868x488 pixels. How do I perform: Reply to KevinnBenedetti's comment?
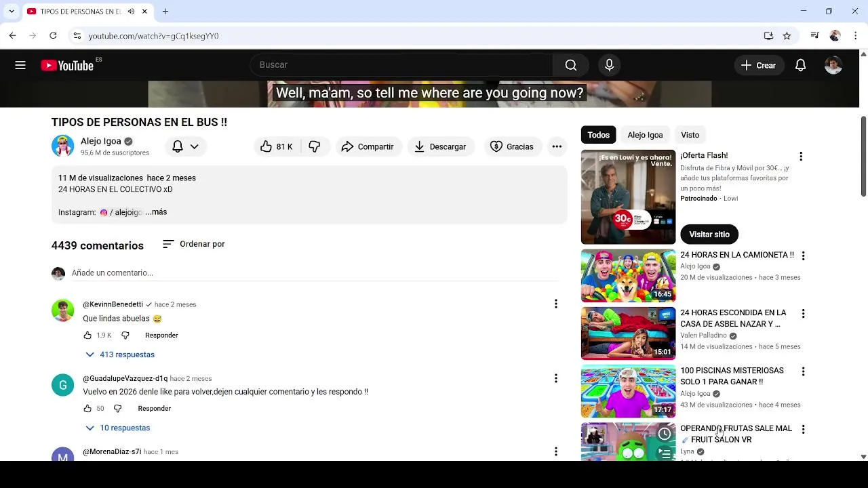pos(161,335)
